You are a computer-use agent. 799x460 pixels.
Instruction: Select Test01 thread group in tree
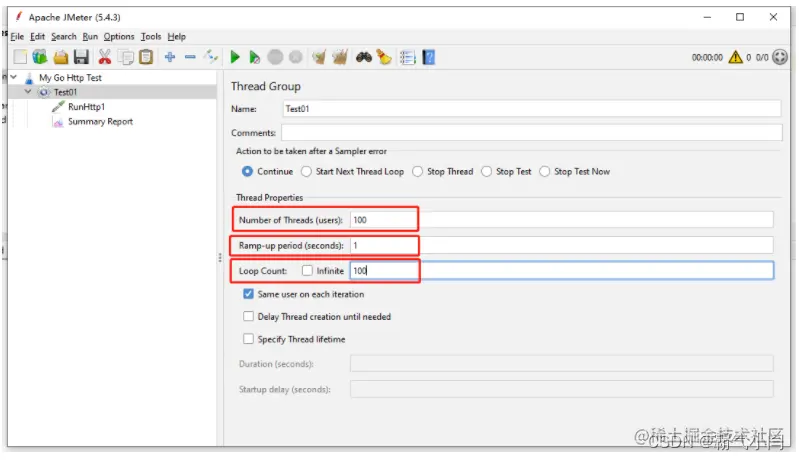click(65, 92)
